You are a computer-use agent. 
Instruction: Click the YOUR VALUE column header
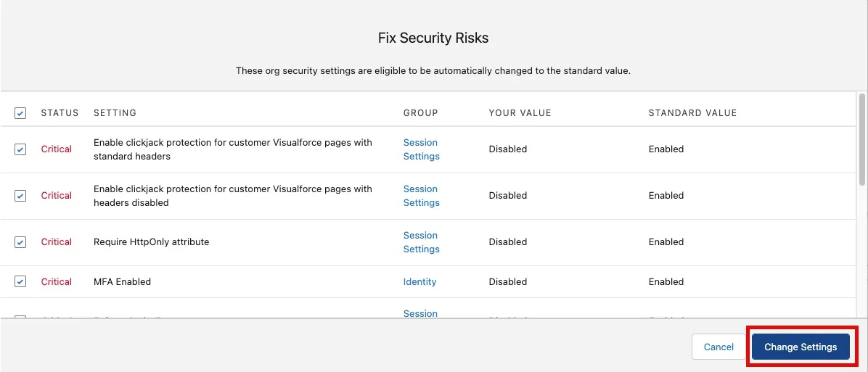(x=520, y=113)
